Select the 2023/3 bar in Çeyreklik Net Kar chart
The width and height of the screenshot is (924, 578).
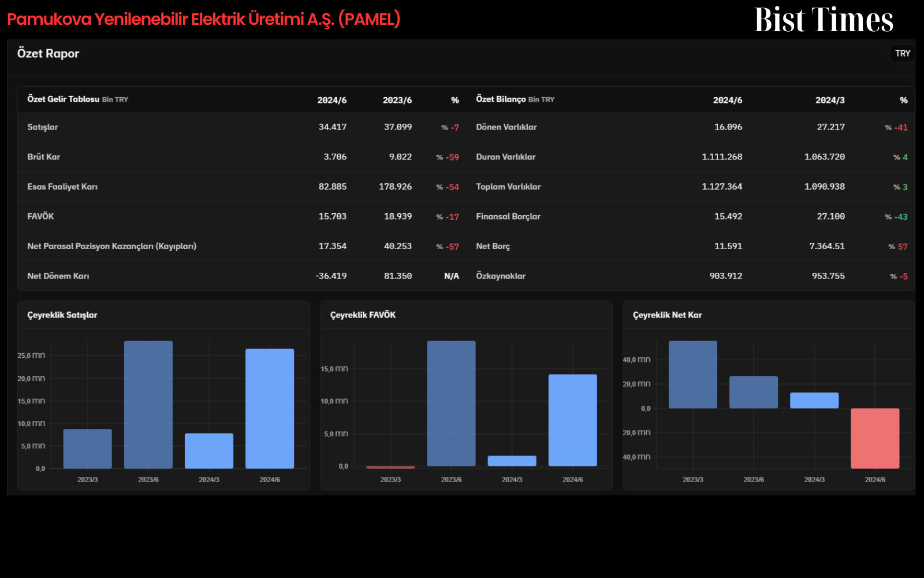coord(693,375)
